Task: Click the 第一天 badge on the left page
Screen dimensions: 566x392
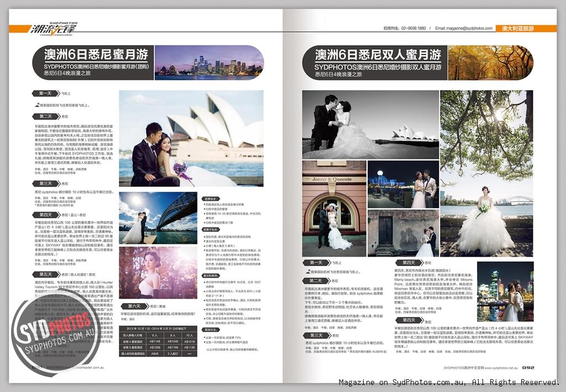Action: point(45,93)
